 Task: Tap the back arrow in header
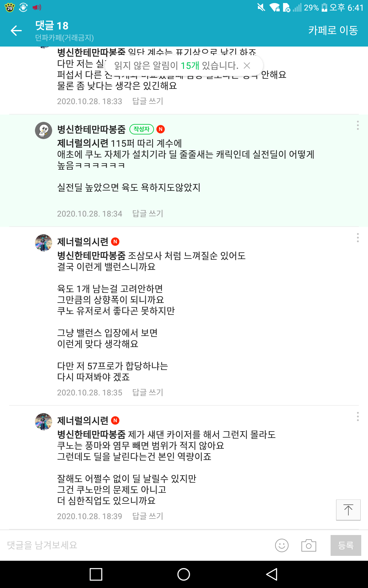[16, 30]
